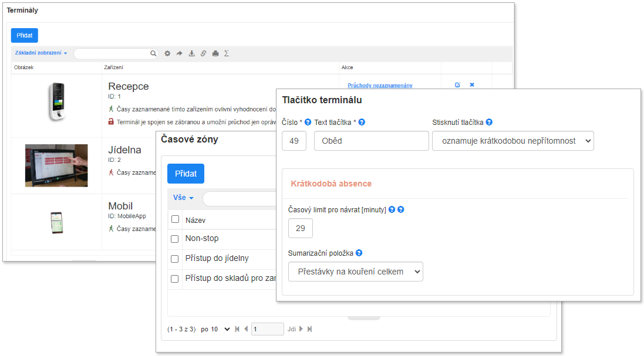Click the Recepce terminal device image

pos(57,101)
